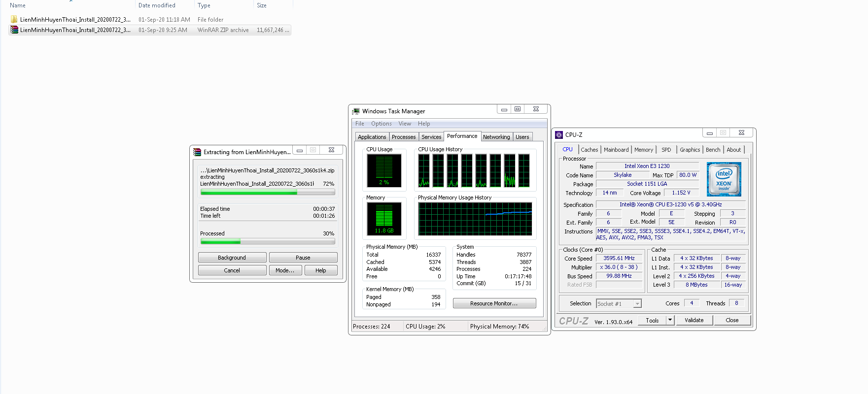Click the Core Voltage value 1.152 V
This screenshot has height=394, width=868.
(x=681, y=193)
